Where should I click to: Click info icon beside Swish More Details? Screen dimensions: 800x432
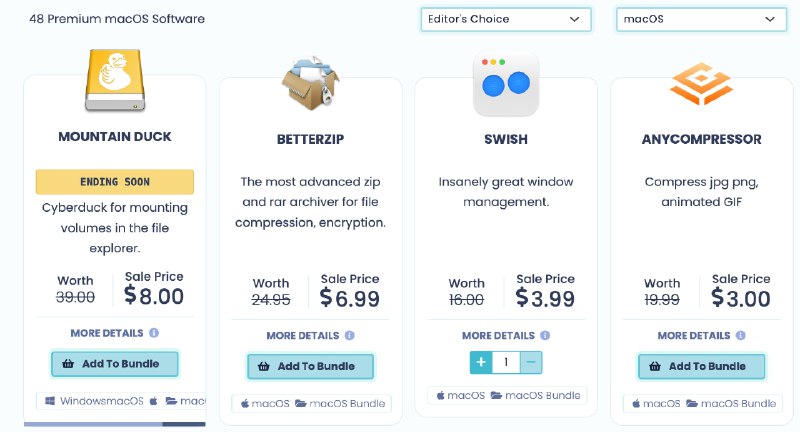point(546,336)
